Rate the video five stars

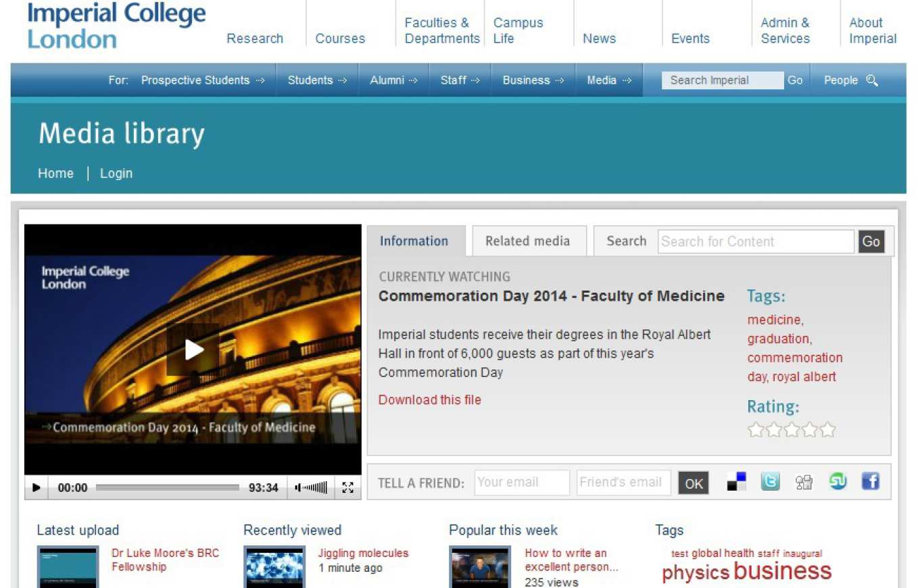coord(828,431)
